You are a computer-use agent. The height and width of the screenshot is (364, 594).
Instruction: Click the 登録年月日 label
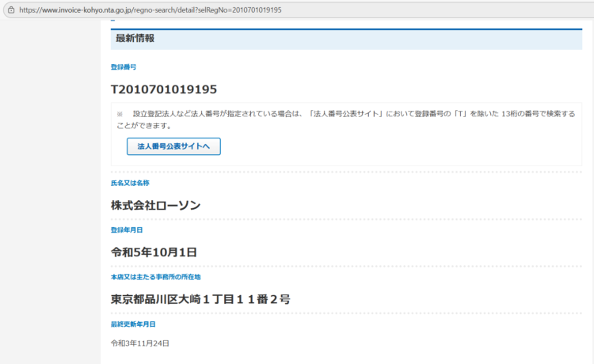127,230
